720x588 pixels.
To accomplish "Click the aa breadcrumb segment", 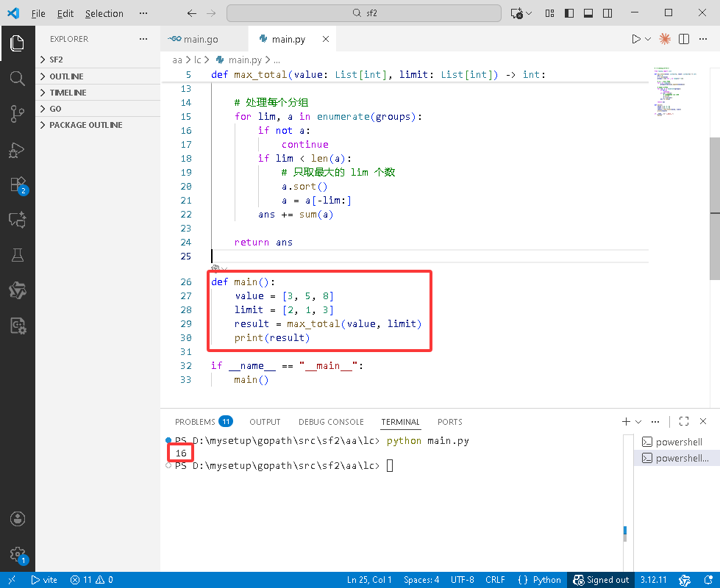I will pyautogui.click(x=177, y=60).
